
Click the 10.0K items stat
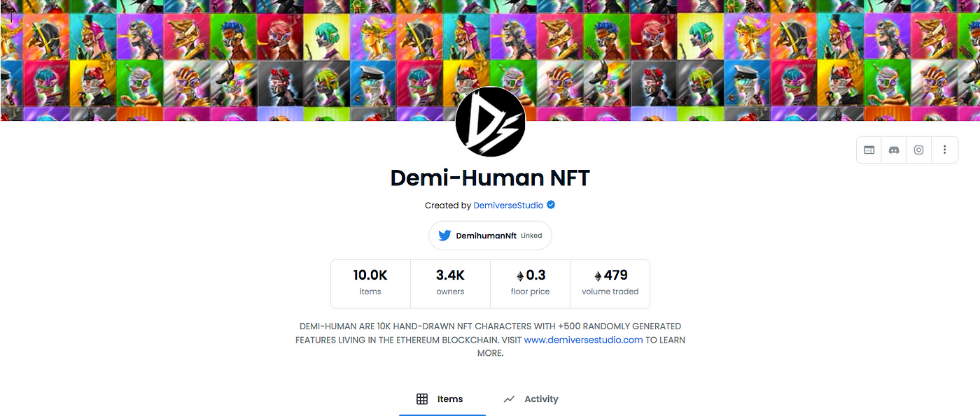coord(370,283)
